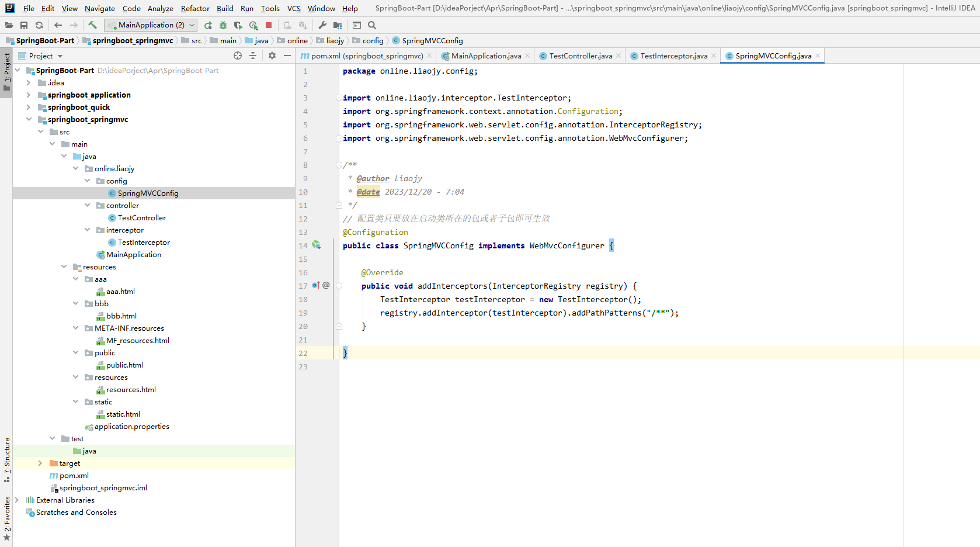Expand External Libraries node

pos(17,500)
